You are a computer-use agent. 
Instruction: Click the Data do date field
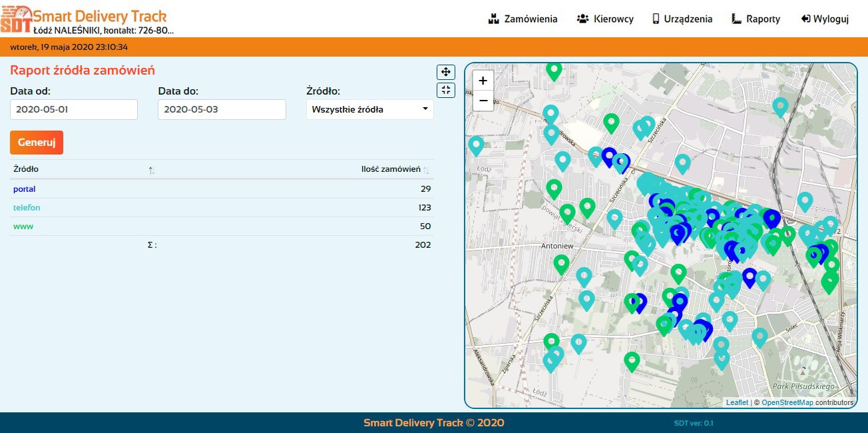222,109
